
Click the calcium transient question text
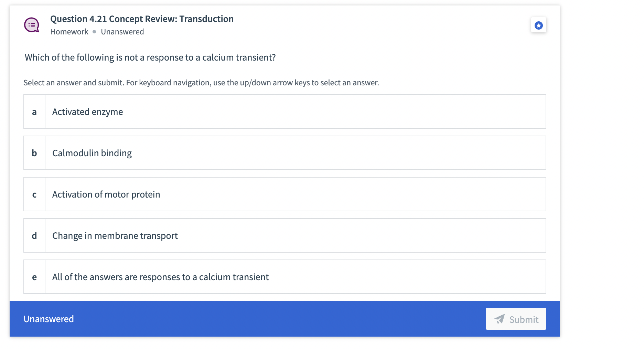(x=150, y=57)
